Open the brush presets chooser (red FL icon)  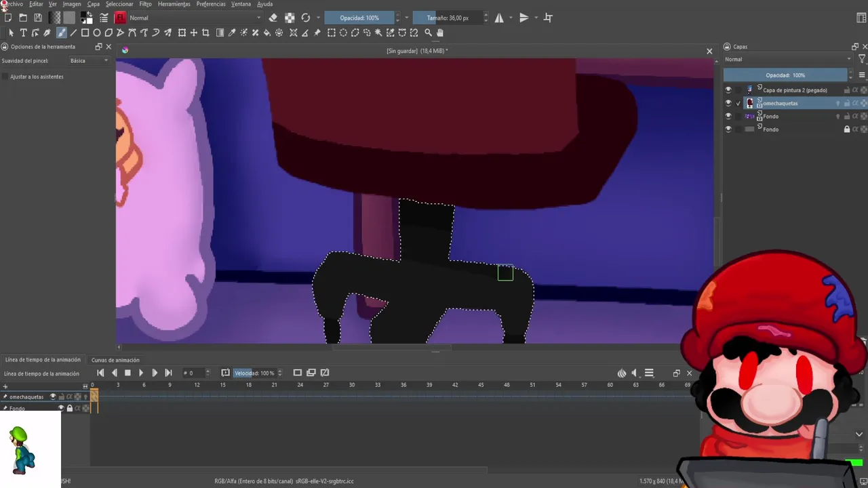coord(120,18)
